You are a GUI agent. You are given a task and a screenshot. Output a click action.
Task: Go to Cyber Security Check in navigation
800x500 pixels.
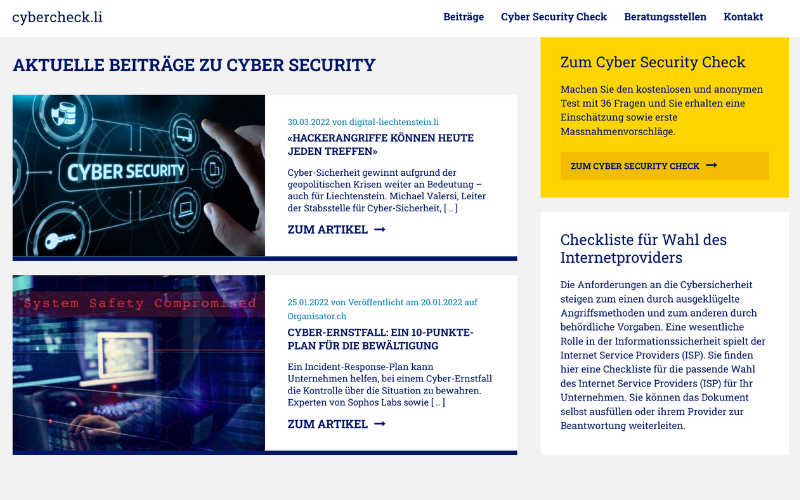(554, 17)
